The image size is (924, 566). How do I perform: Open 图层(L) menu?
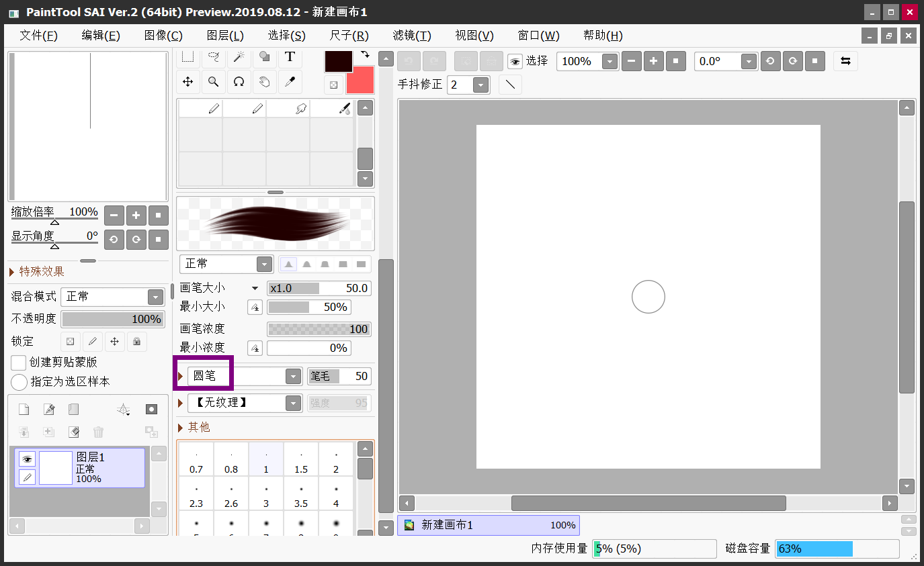[x=225, y=36]
